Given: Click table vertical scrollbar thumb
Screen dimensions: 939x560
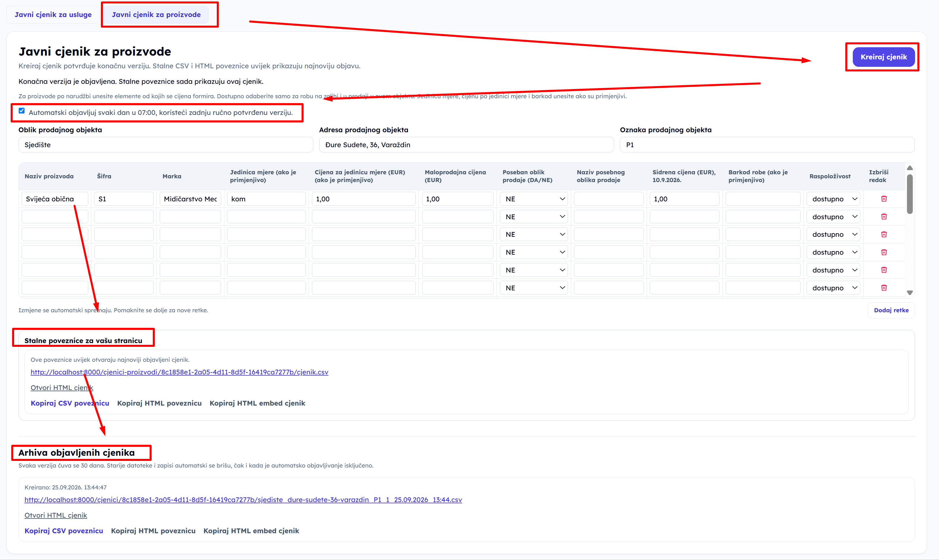Looking at the screenshot, I should (x=910, y=194).
